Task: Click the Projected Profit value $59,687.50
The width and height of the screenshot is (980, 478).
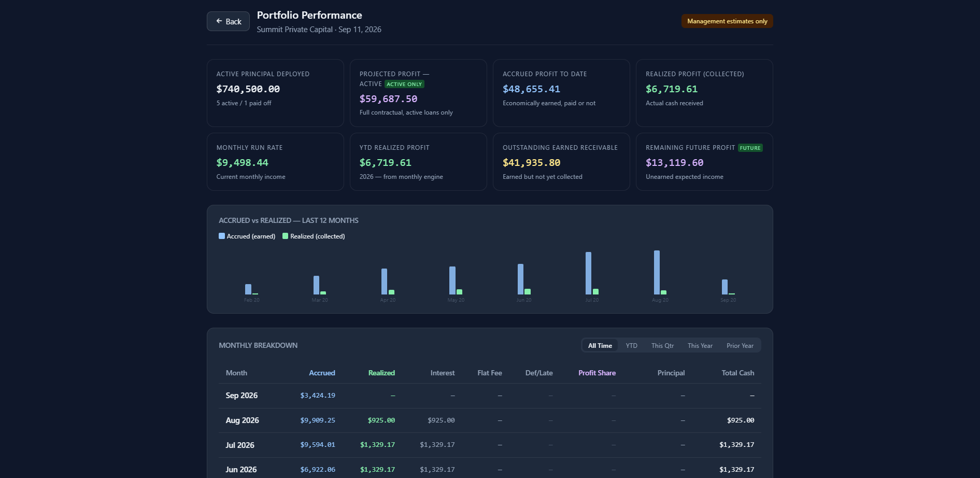Action: point(388,99)
